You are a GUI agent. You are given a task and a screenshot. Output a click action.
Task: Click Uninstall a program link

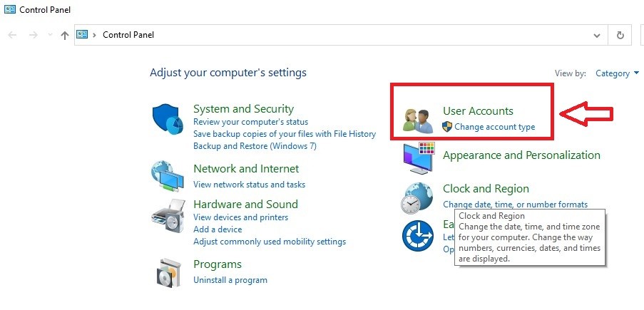click(x=230, y=280)
